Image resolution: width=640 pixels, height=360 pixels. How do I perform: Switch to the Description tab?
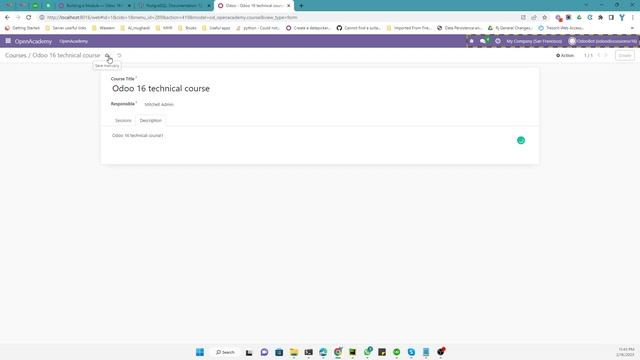(x=151, y=120)
